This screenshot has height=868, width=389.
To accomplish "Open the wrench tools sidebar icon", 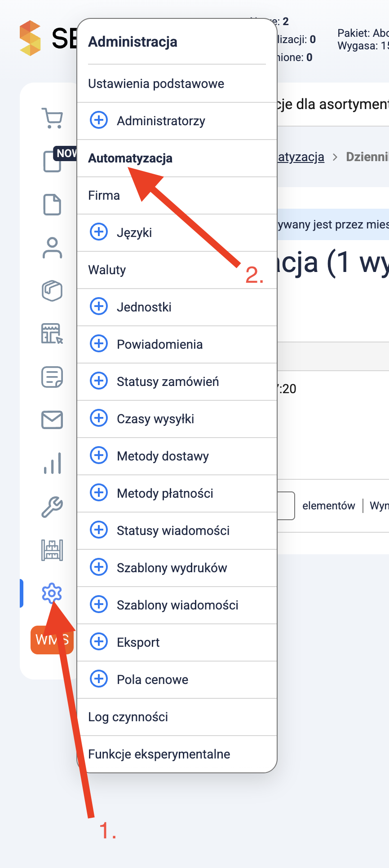I will [52, 507].
